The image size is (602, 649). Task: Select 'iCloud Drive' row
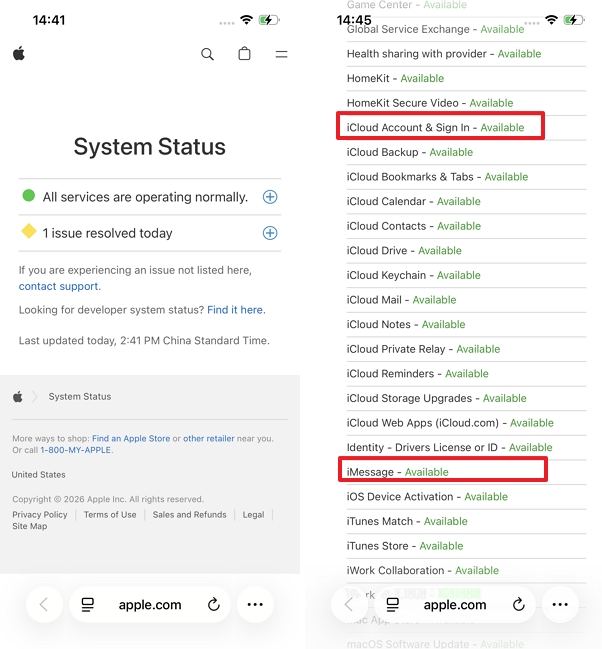(x=467, y=251)
